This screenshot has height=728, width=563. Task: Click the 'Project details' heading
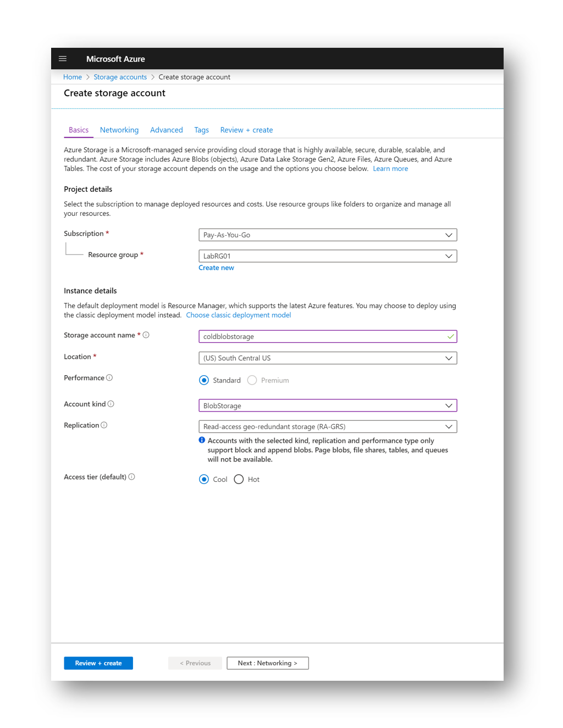[x=88, y=189]
